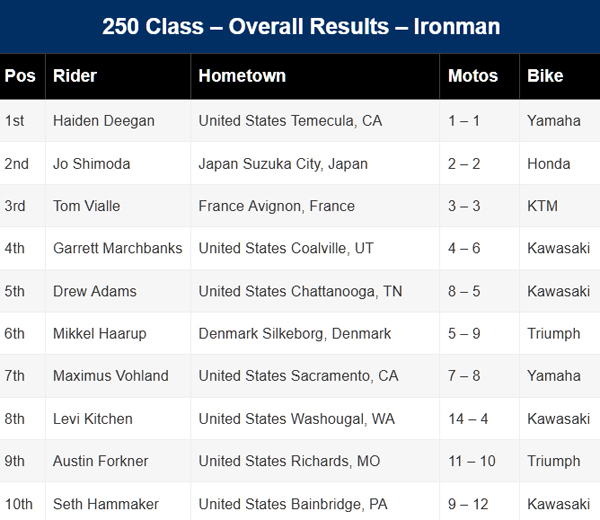The width and height of the screenshot is (600, 520).
Task: Click Seth Hammaker's 10th position cell
Action: click(x=19, y=503)
